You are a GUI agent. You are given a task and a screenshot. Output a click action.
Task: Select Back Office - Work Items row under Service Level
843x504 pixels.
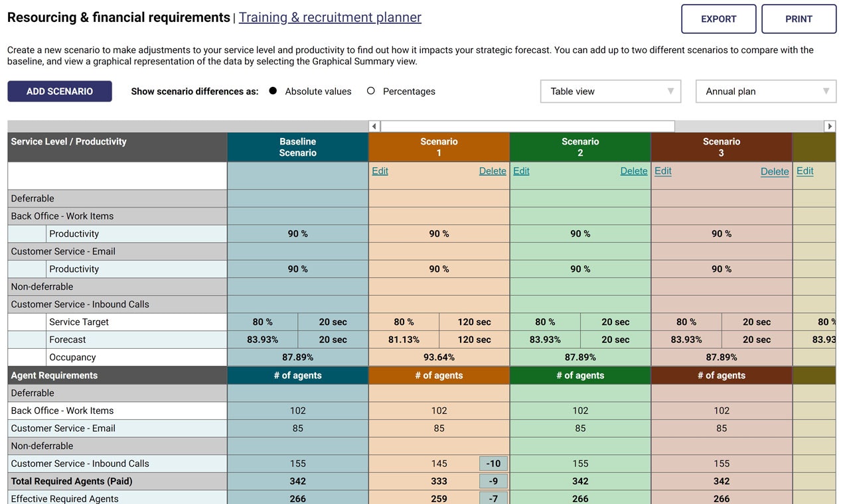tap(117, 216)
